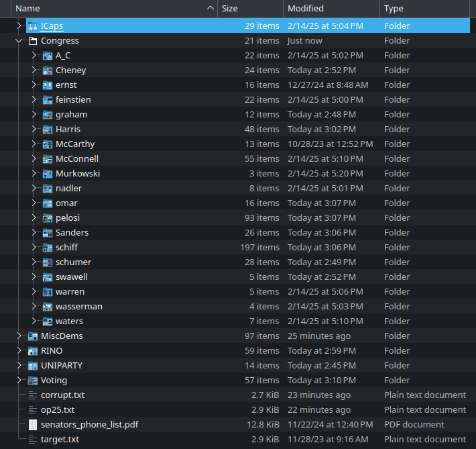Viewport: 476px width, 449px height.
Task: Expand the pelosi subfolder
Action: coord(34,218)
